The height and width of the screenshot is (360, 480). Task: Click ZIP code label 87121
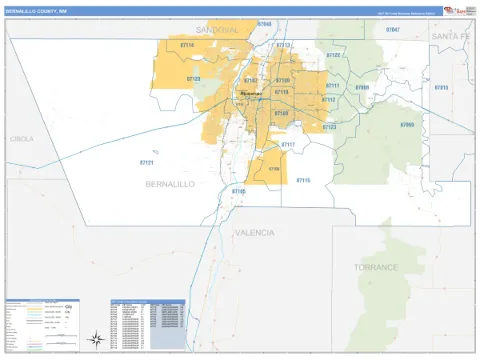pos(147,163)
